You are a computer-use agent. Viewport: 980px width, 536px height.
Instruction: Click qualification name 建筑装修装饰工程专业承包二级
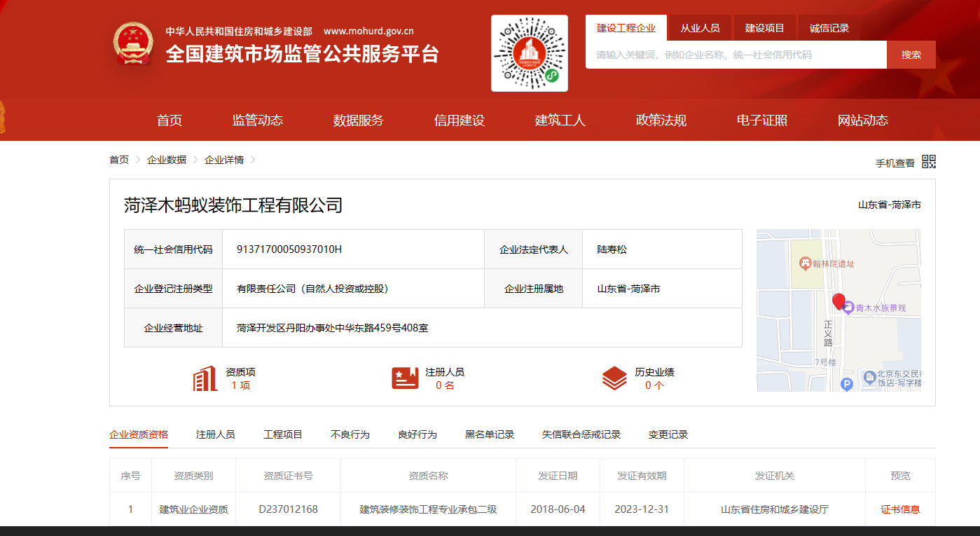[428, 509]
